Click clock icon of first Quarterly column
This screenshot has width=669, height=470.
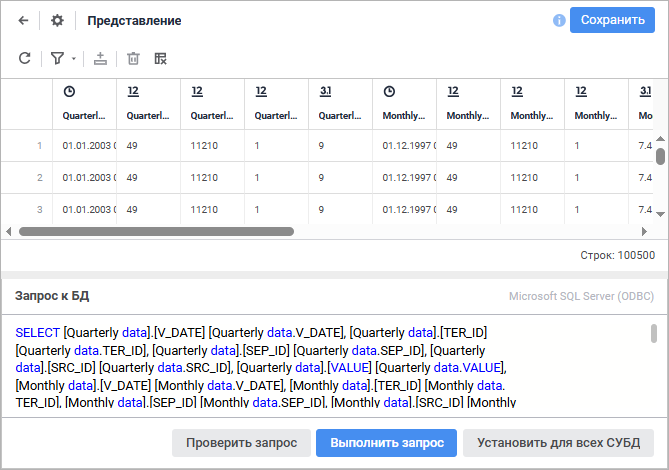69,91
